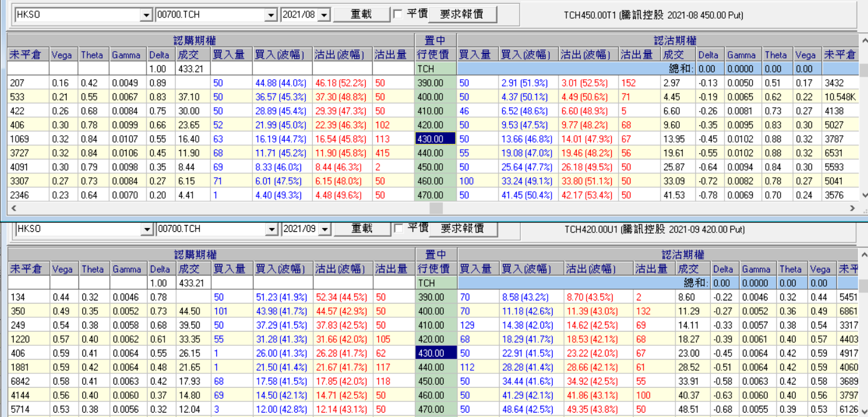Image resolution: width=868 pixels, height=417 pixels.
Task: Click the 置中 header in the 2021/09 panel
Action: pyautogui.click(x=436, y=255)
